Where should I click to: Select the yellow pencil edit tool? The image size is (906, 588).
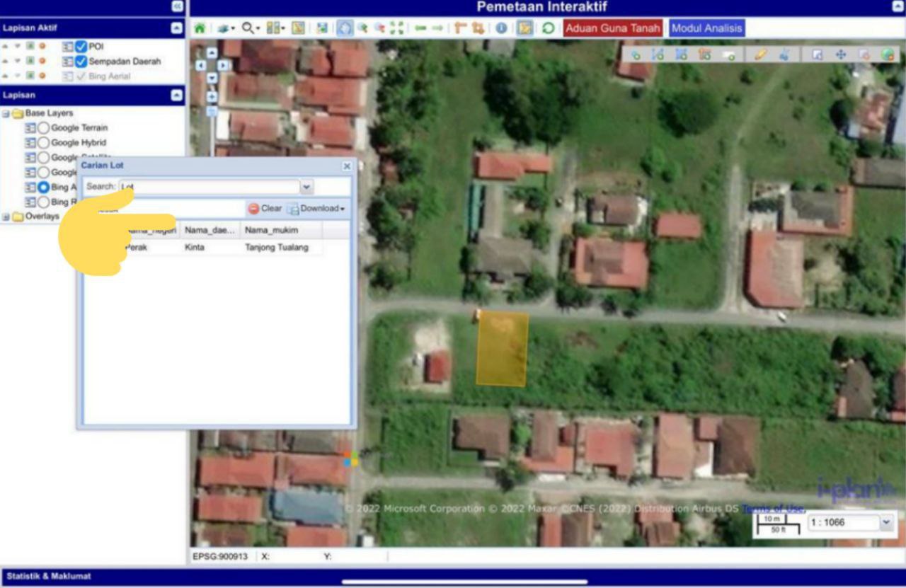(761, 54)
